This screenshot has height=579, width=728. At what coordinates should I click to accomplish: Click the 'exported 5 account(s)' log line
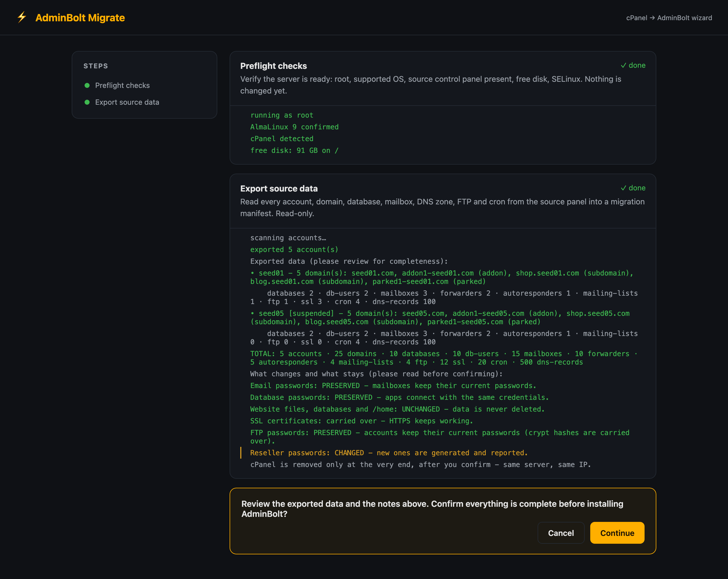[x=294, y=249]
